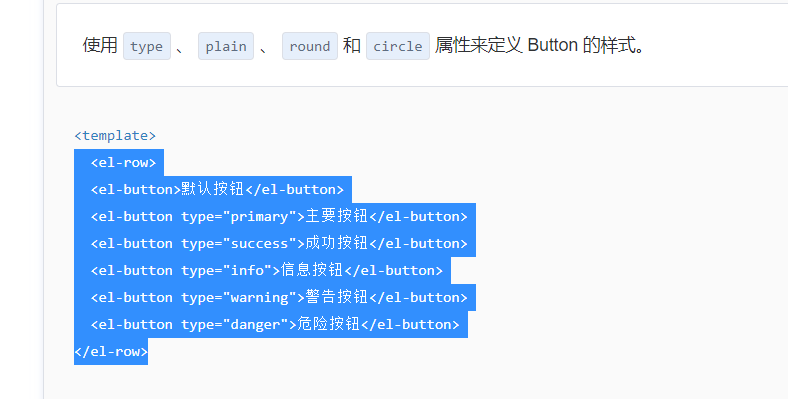Click the "round" code tag
788x399 pixels.
[x=310, y=46]
